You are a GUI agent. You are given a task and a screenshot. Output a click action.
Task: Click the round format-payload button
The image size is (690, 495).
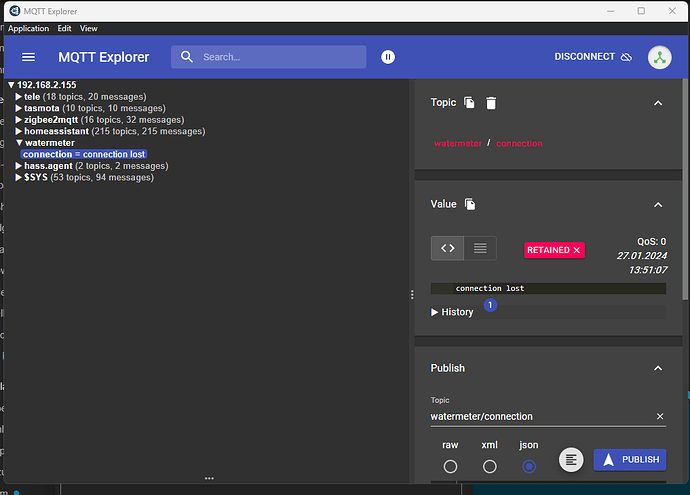(571, 460)
